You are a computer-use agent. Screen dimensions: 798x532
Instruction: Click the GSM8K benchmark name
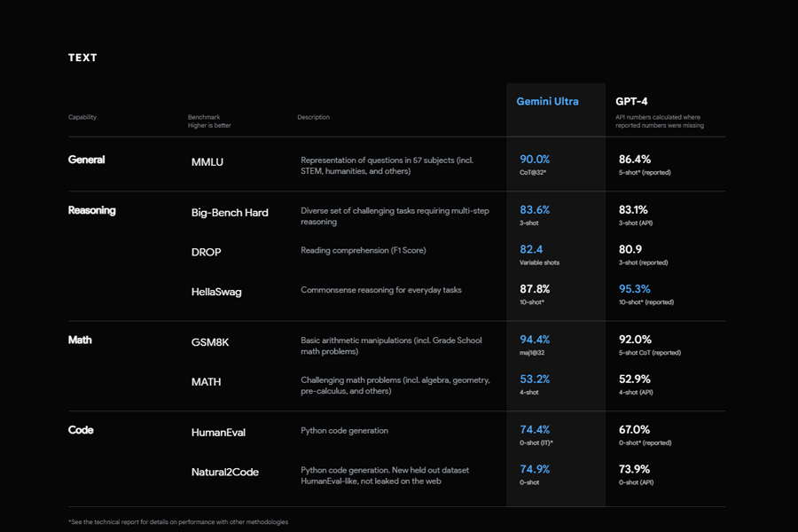point(210,342)
